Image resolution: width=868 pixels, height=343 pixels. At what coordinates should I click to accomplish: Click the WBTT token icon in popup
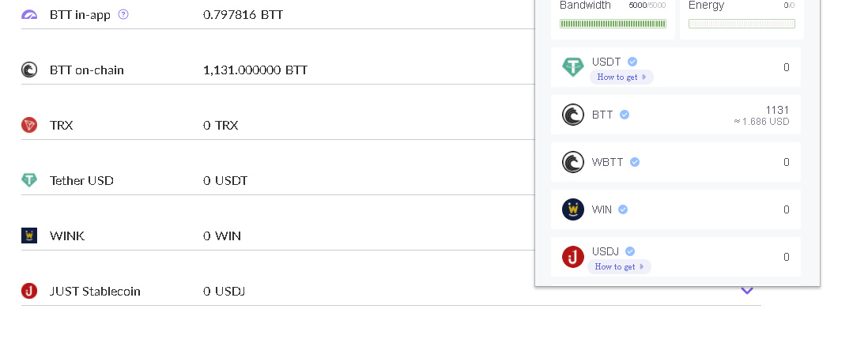pos(573,162)
